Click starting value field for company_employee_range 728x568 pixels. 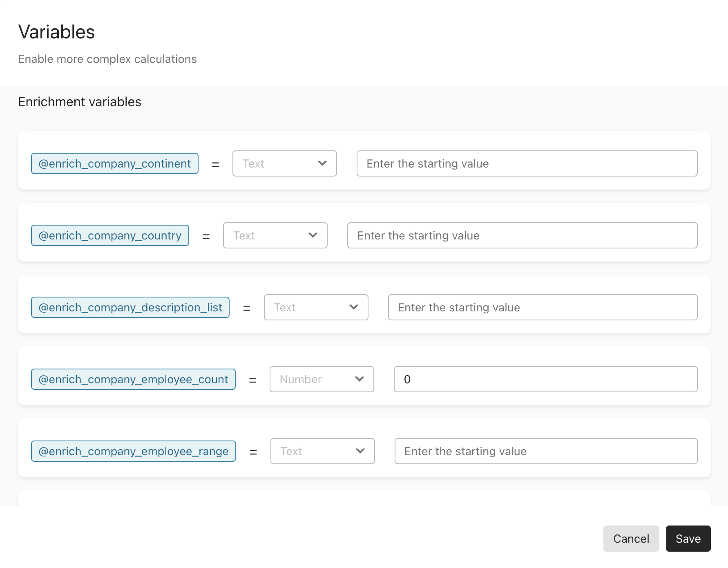[546, 451]
